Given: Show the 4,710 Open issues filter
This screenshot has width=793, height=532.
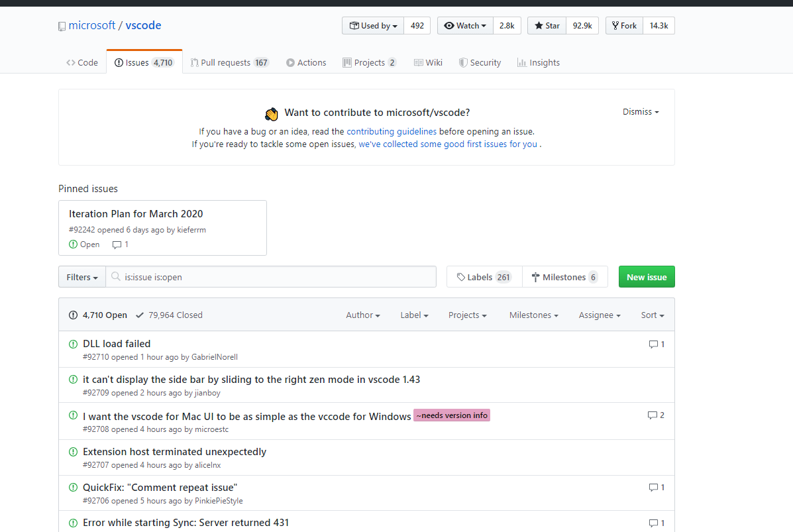Looking at the screenshot, I should coord(98,315).
